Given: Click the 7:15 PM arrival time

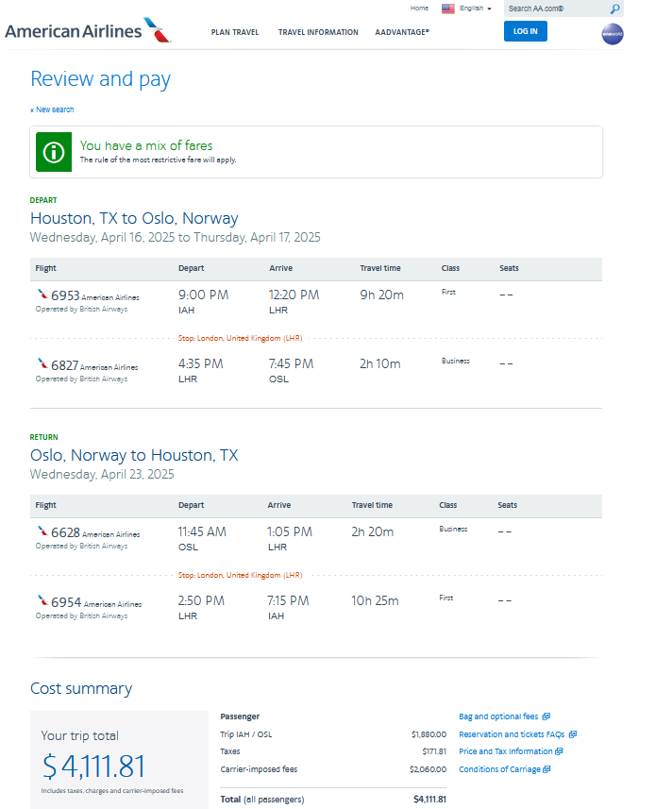Looking at the screenshot, I should tap(288, 600).
